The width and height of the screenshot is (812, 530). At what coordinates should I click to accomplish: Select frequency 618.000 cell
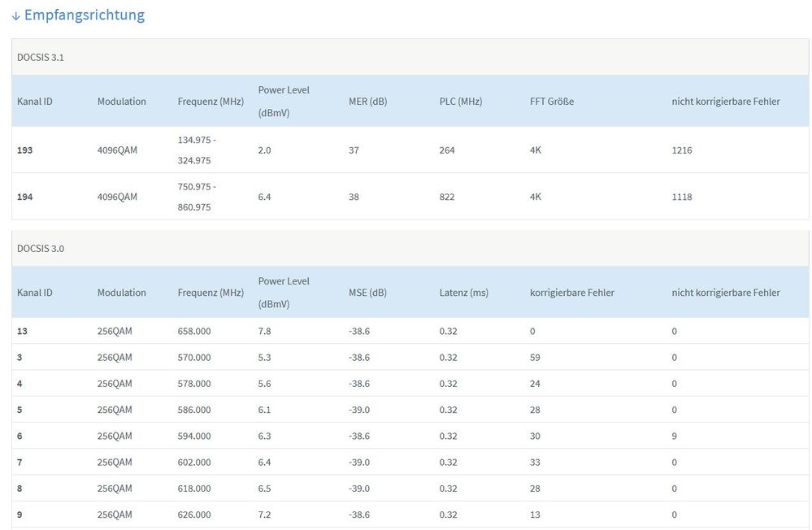click(x=194, y=489)
